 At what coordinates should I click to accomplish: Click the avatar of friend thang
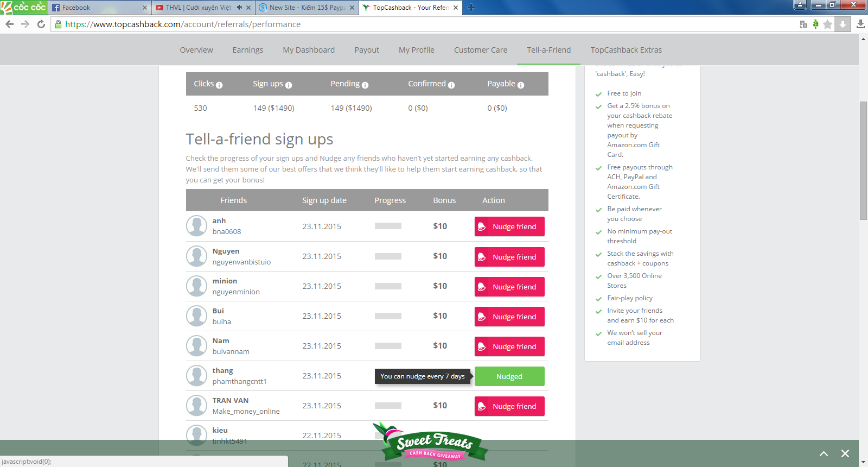pos(196,376)
